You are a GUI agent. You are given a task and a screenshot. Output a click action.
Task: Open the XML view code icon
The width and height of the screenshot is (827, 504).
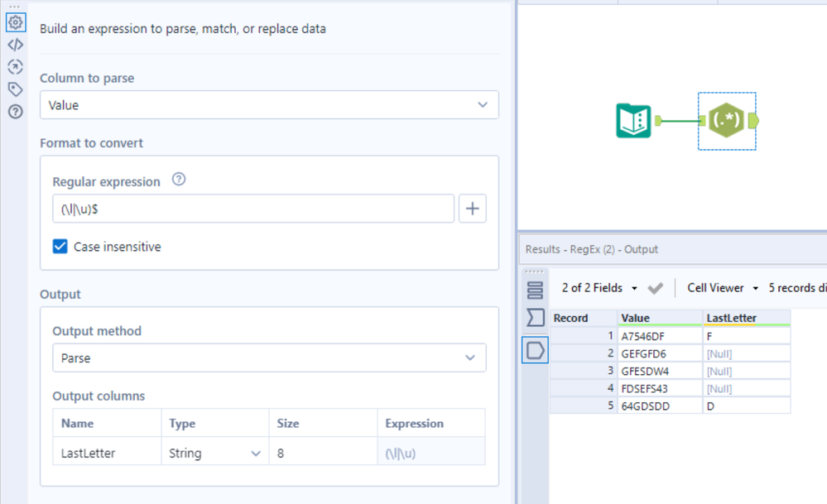15,45
